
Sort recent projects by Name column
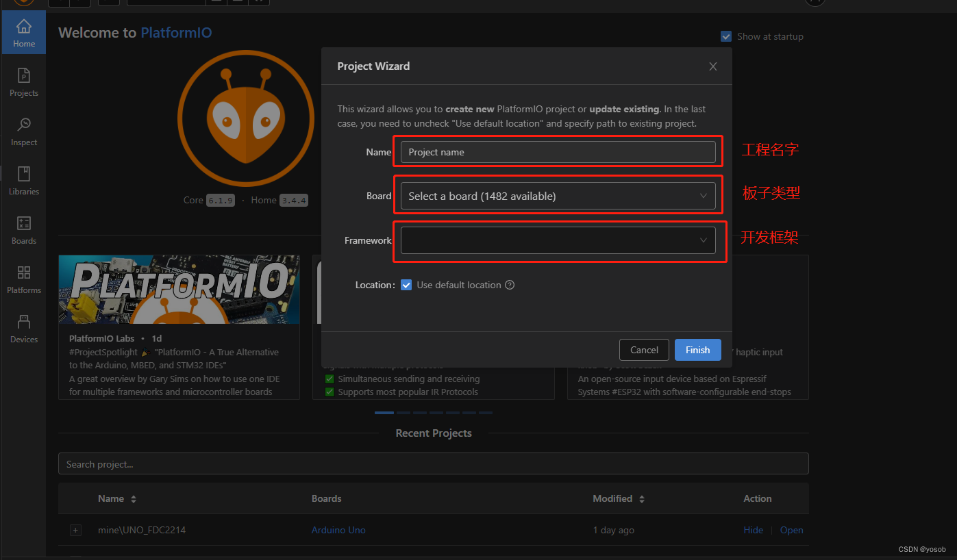117,498
